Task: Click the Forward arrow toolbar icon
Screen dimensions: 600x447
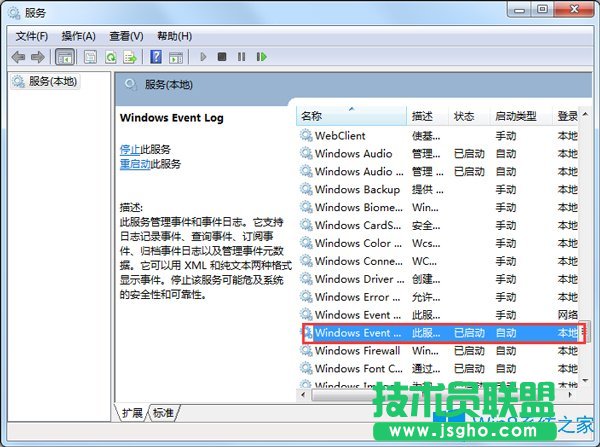Action: [38, 57]
